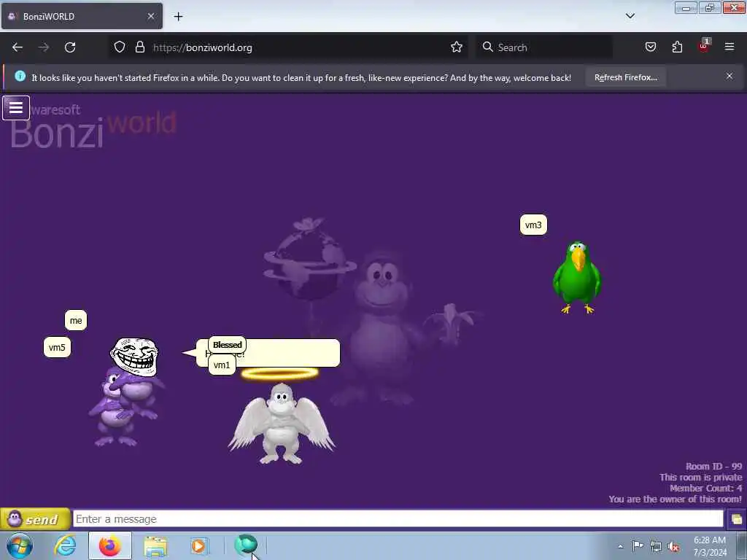Open the chat log button by message field
The width and height of the screenshot is (747, 560).
(736, 519)
